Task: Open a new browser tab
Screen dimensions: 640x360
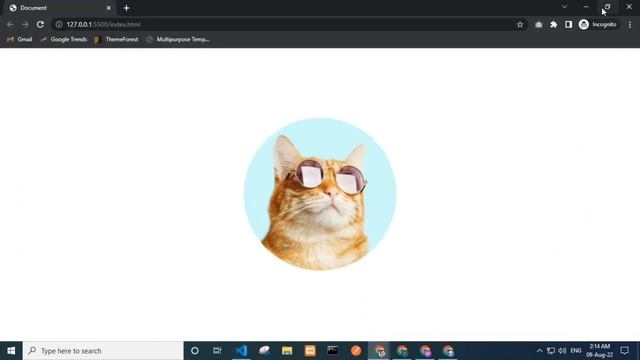Action: point(127,8)
